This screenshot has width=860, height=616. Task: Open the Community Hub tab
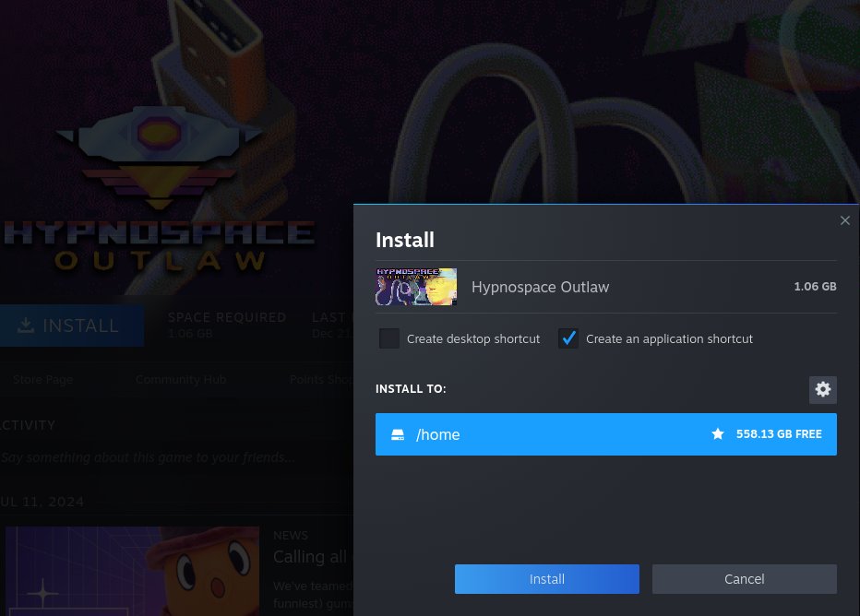pyautogui.click(x=181, y=379)
